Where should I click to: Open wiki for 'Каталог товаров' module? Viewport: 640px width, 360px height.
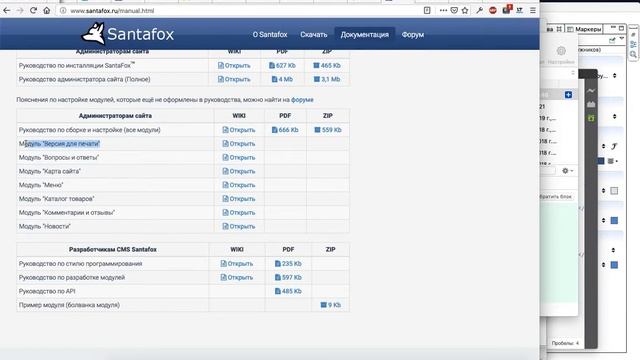pos(239,199)
